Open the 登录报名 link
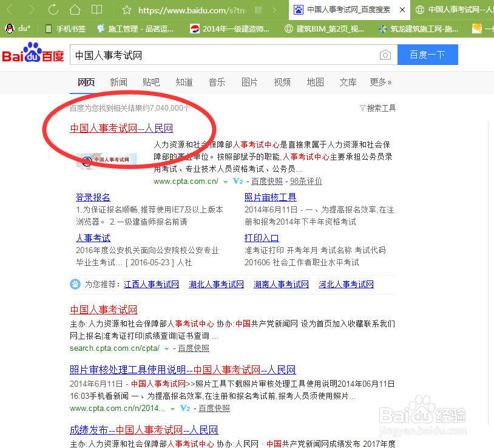The width and height of the screenshot is (494, 448). coord(92,197)
